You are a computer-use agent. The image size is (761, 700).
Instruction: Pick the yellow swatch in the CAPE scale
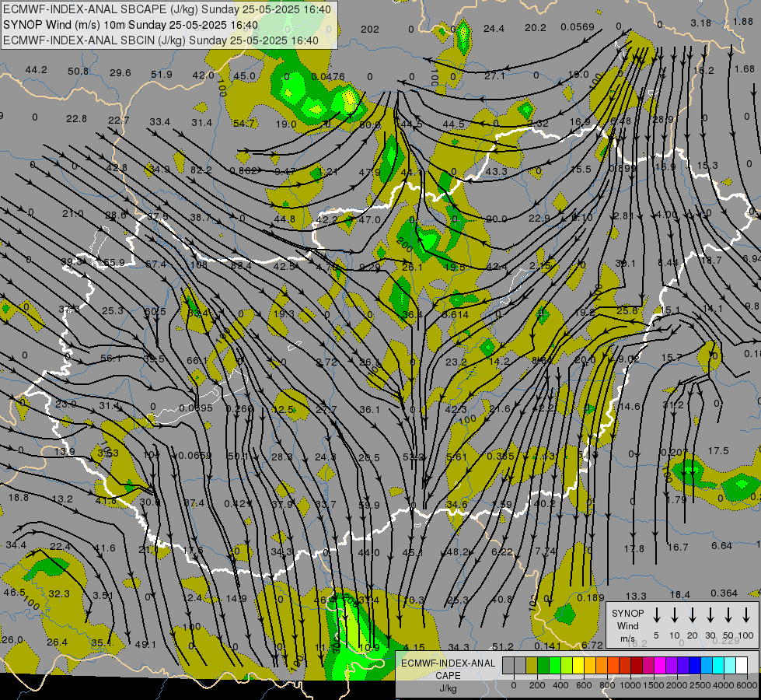[578, 666]
